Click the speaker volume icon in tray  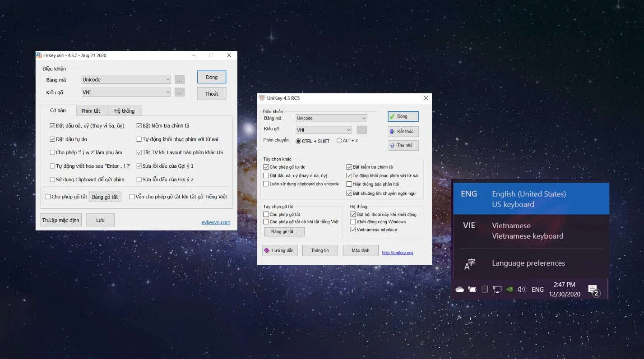(x=522, y=290)
